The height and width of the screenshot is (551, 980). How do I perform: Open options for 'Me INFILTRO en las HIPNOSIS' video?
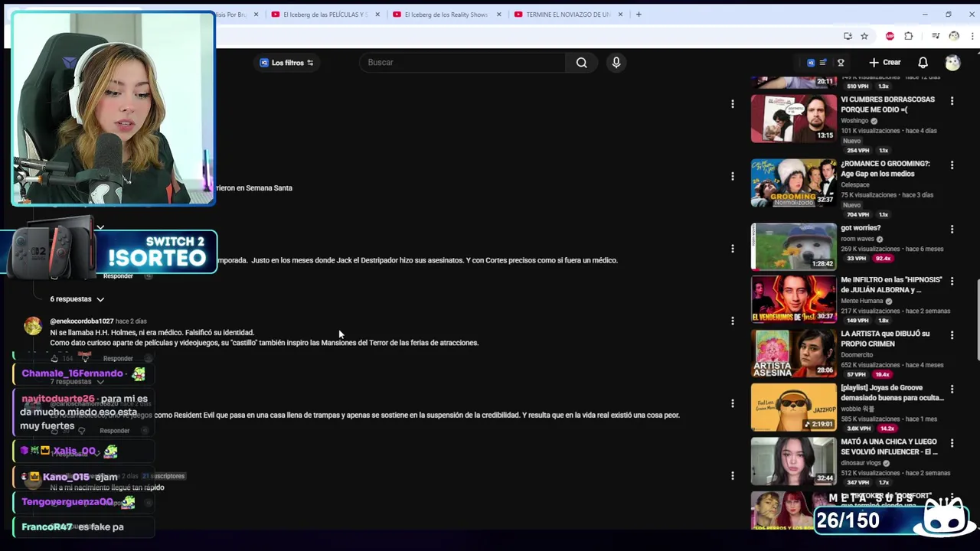tap(952, 281)
